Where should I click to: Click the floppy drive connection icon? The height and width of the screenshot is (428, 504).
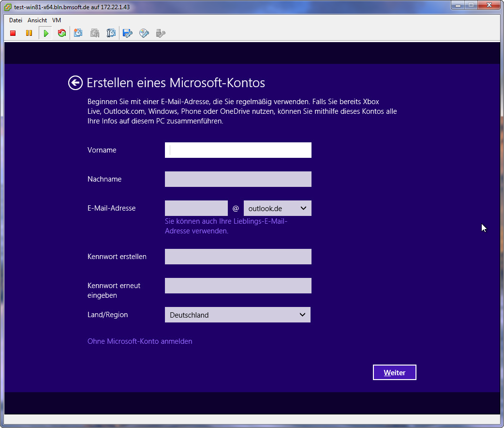128,33
